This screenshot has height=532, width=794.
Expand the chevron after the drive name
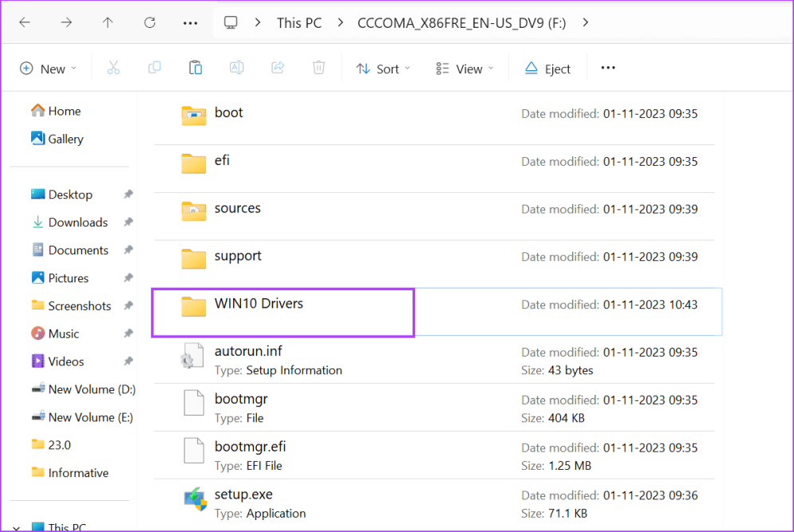(586, 22)
